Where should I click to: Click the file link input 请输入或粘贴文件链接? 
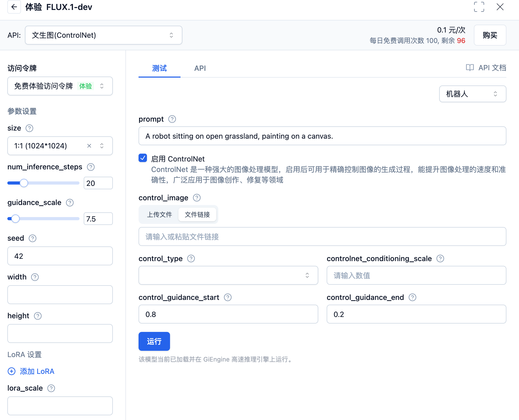(x=322, y=236)
